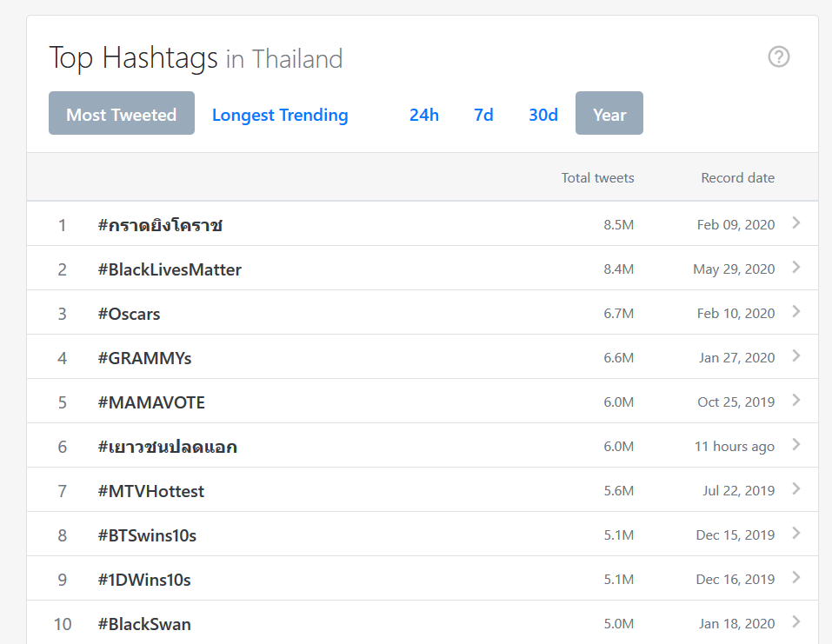
Task: Expand chevron for #เยาวชนปลดแอก row
Action: [795, 444]
